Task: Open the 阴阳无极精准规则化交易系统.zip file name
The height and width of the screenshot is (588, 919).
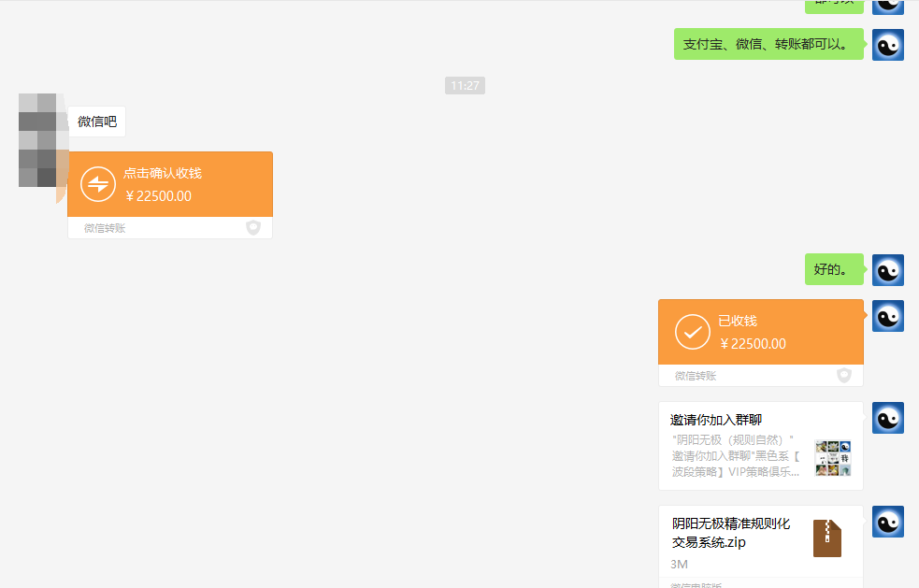Action: point(731,533)
